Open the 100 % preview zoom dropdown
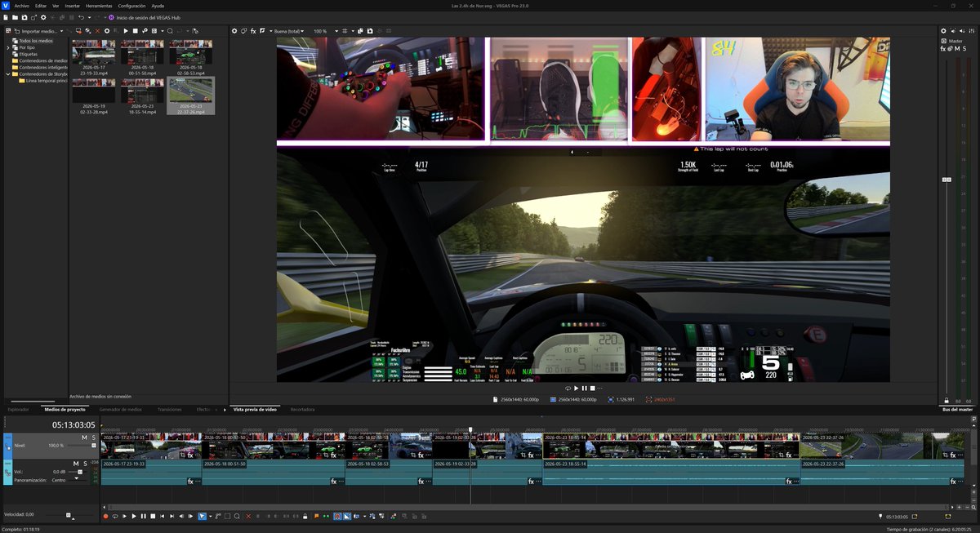The image size is (980, 533). (x=336, y=31)
